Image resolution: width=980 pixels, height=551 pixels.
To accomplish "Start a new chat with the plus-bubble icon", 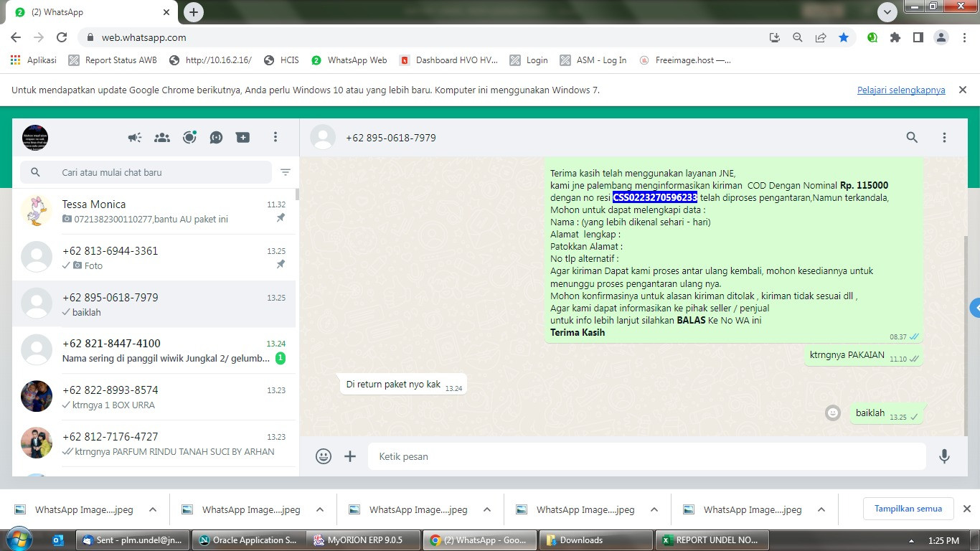I will pos(243,138).
